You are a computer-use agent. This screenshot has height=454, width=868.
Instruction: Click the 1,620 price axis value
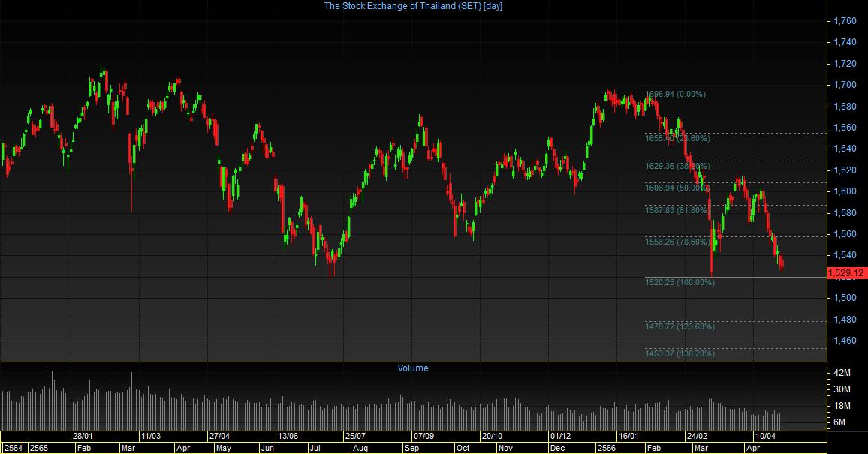(845, 170)
